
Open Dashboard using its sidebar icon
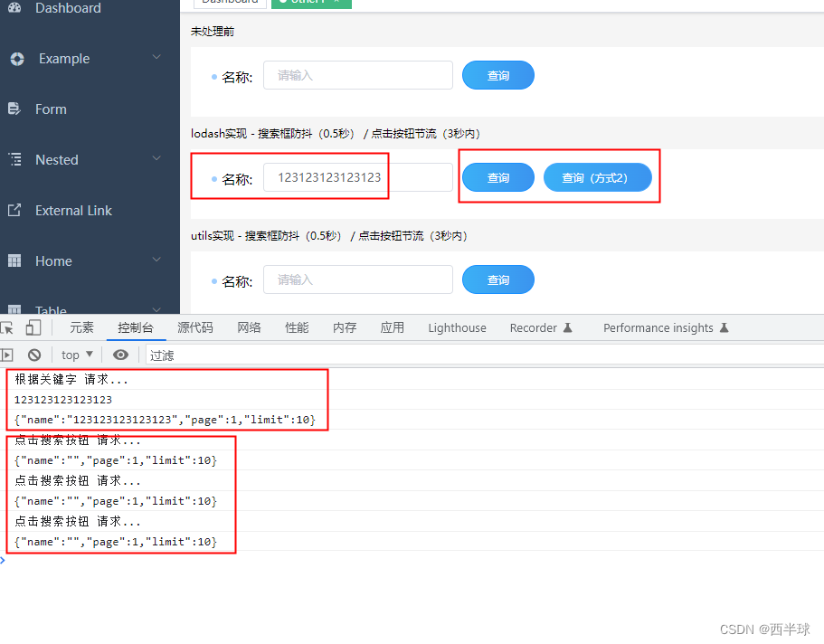click(13, 8)
